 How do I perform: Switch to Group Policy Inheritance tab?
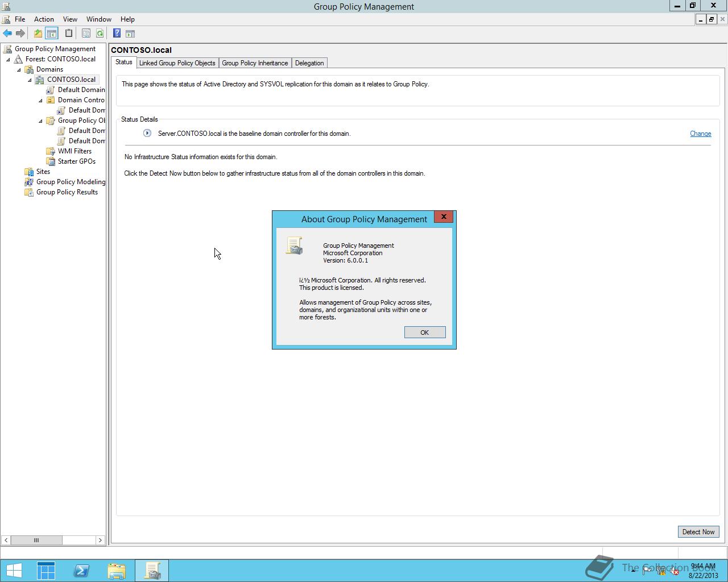click(255, 63)
